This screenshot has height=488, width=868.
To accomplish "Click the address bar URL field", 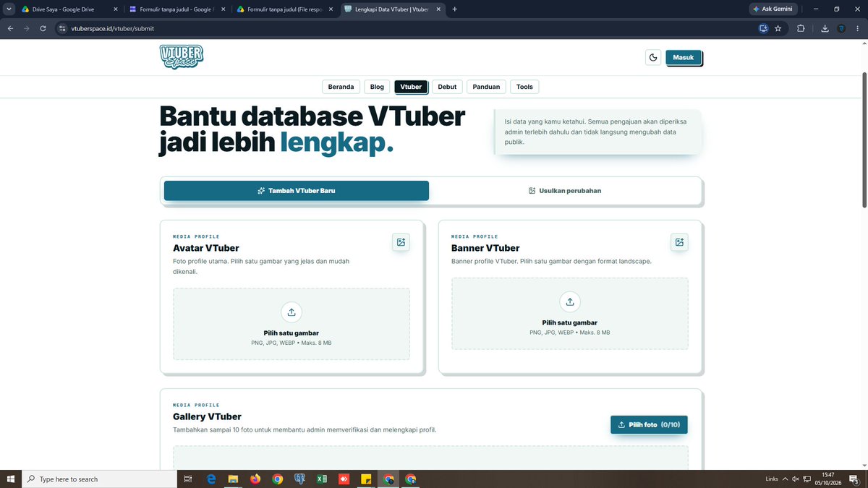I will click(405, 28).
